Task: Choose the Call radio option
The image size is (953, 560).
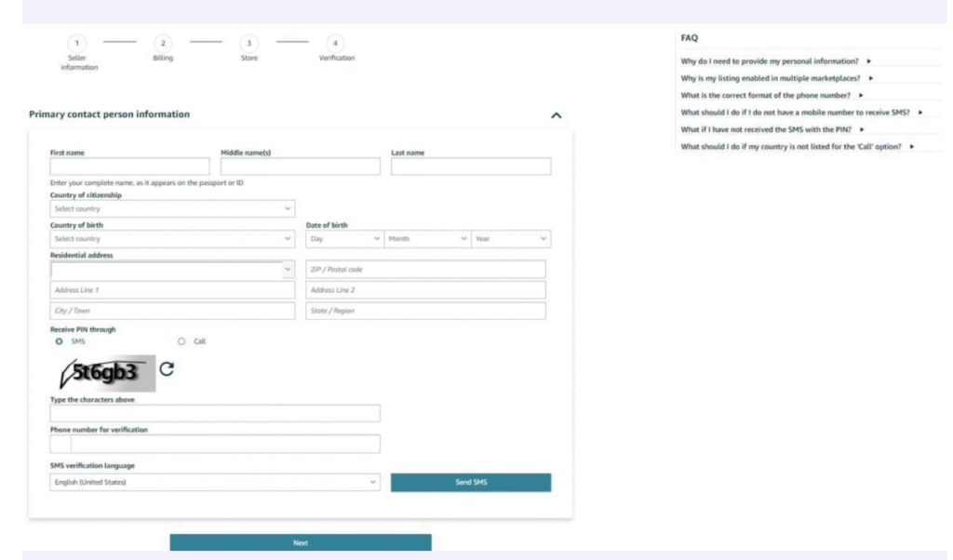Action: (x=181, y=341)
